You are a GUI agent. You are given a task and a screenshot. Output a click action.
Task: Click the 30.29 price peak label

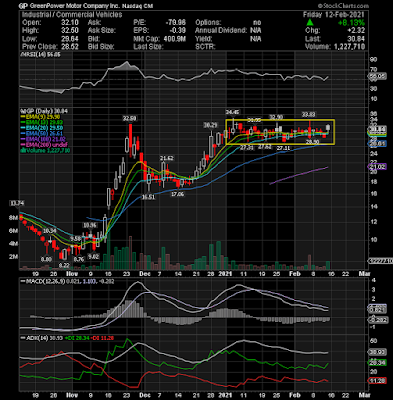[211, 125]
